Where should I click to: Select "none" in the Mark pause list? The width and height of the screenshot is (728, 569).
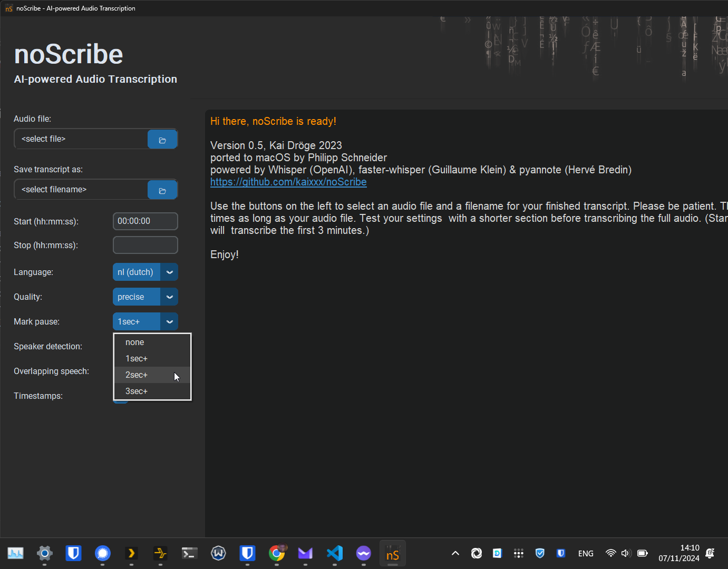click(135, 342)
